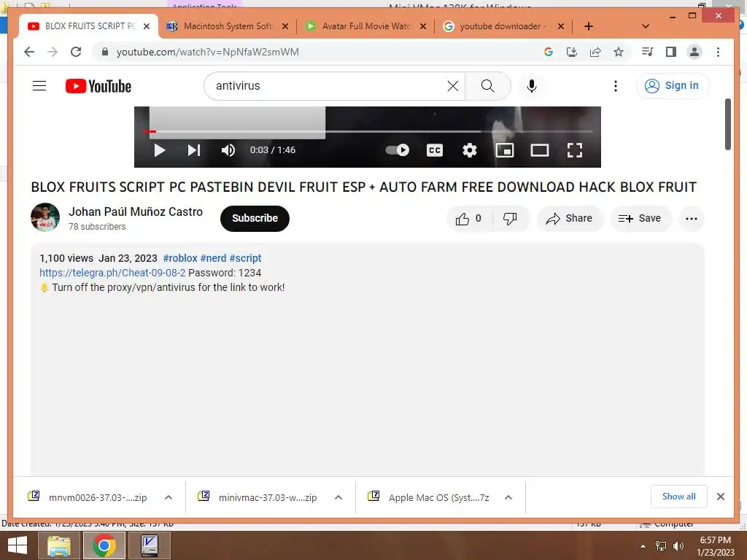Go to YouTube home via the logo

pos(98,86)
